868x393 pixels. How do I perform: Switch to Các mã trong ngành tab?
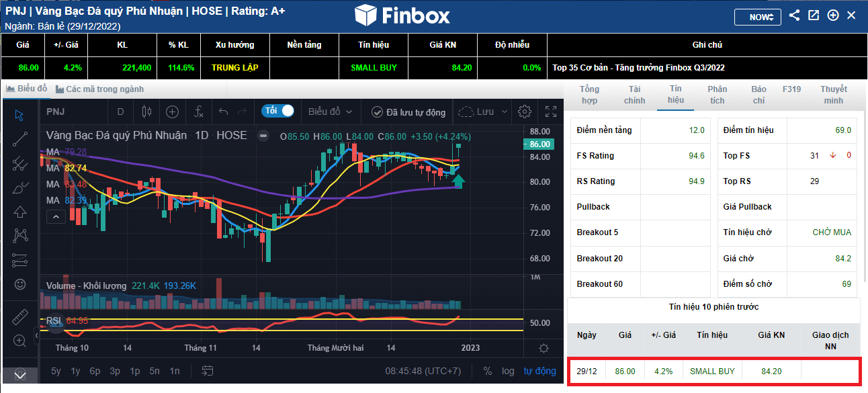coord(99,89)
